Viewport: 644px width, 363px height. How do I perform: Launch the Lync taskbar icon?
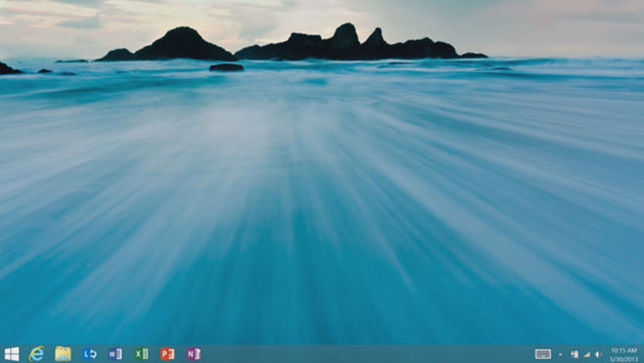(x=89, y=354)
